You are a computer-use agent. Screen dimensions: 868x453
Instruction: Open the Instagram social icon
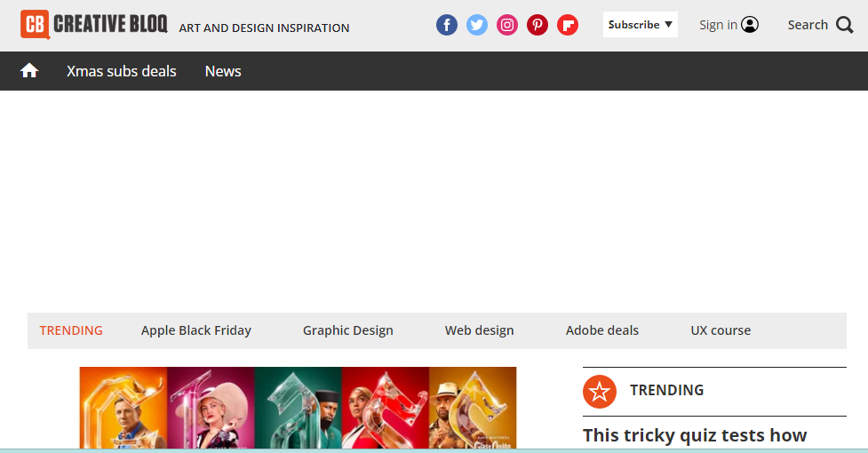tap(507, 25)
